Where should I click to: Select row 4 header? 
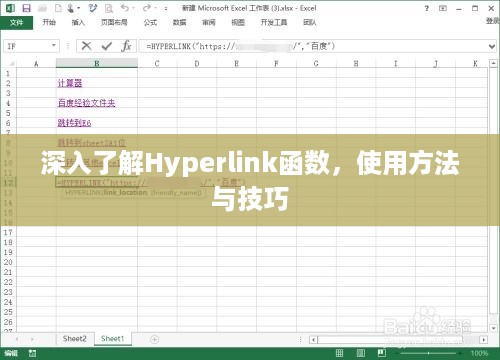(x=8, y=103)
